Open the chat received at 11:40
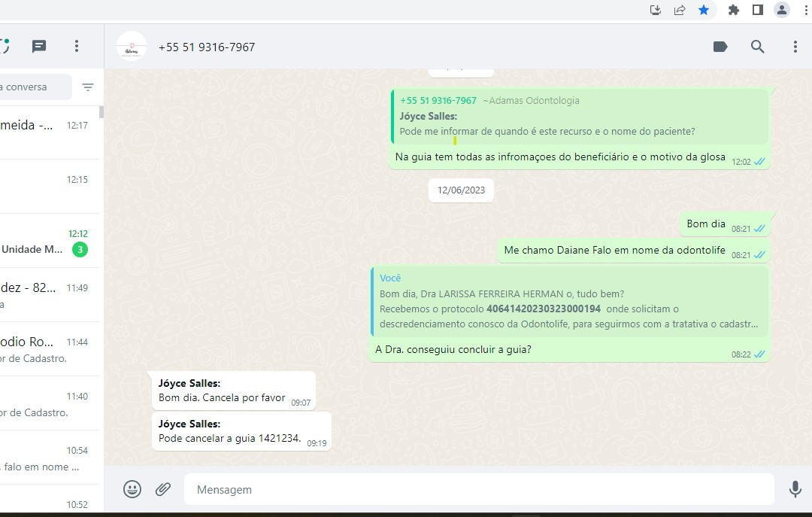The width and height of the screenshot is (812, 517). pyautogui.click(x=49, y=403)
